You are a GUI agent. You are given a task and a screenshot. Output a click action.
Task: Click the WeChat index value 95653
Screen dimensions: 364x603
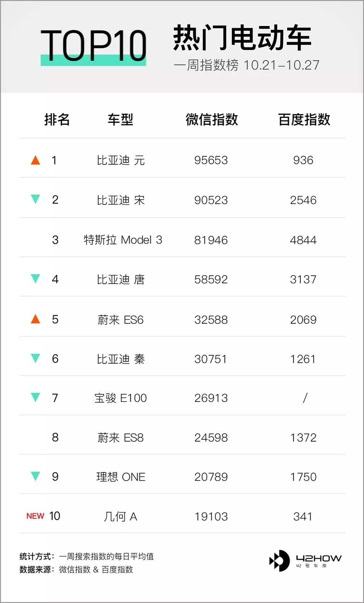tap(211, 160)
